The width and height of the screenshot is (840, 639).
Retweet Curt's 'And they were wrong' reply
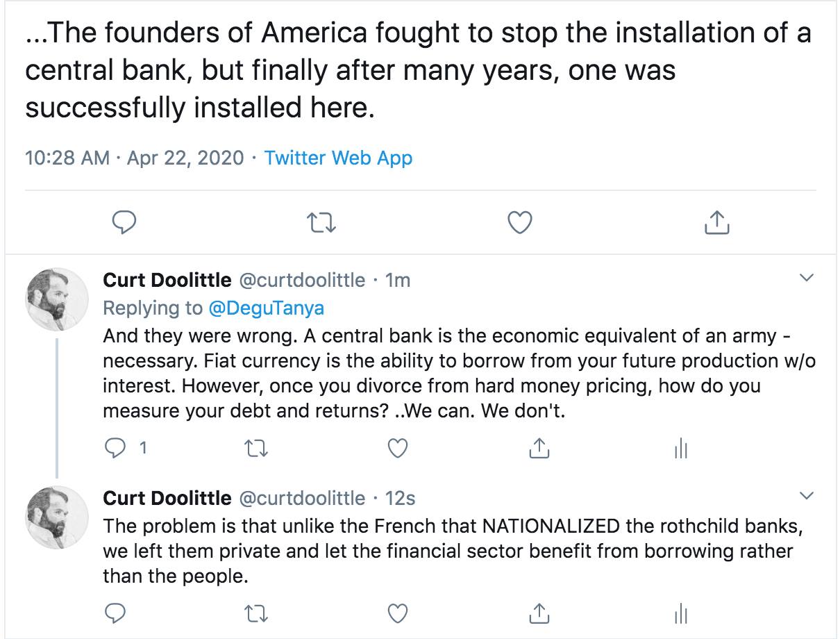(x=256, y=449)
